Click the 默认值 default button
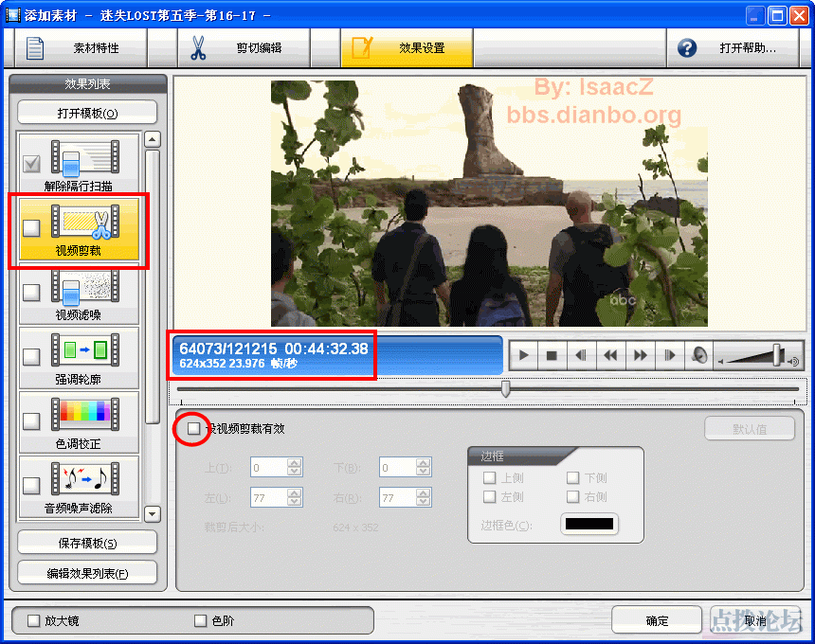The width and height of the screenshot is (815, 644). click(x=750, y=428)
